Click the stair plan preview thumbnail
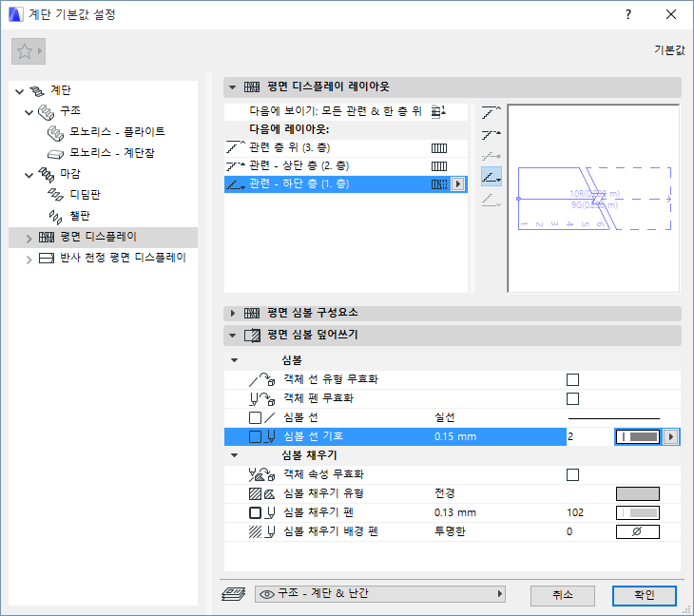 coord(593,199)
